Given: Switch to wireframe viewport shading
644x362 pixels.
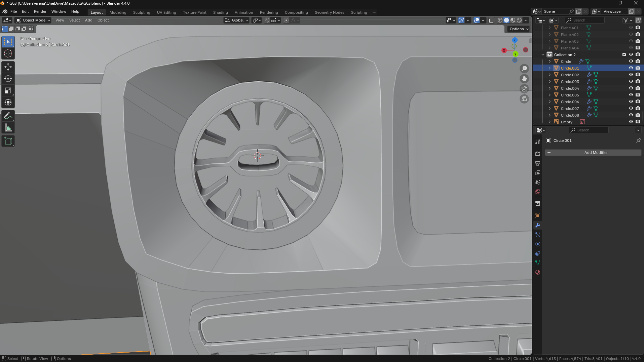Looking at the screenshot, I should click(x=500, y=20).
